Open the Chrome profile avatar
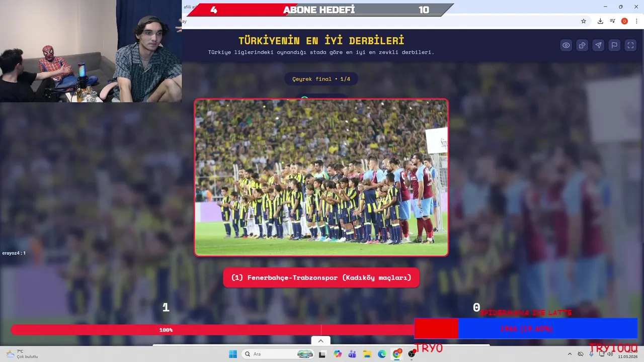The image size is (644, 362). 624,21
